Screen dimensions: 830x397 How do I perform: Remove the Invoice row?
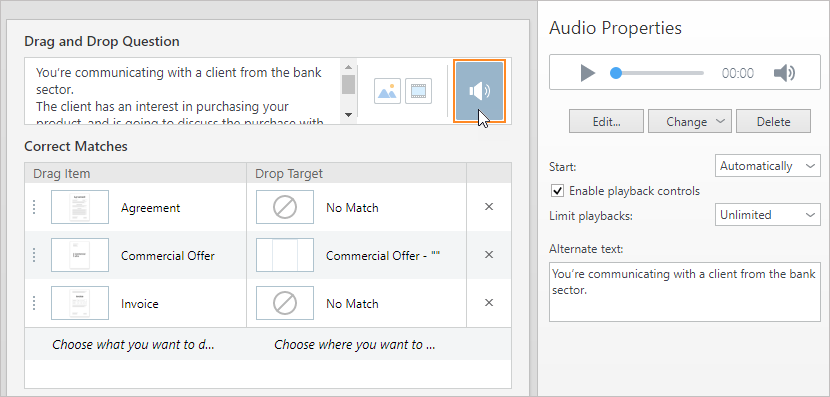pos(489,303)
